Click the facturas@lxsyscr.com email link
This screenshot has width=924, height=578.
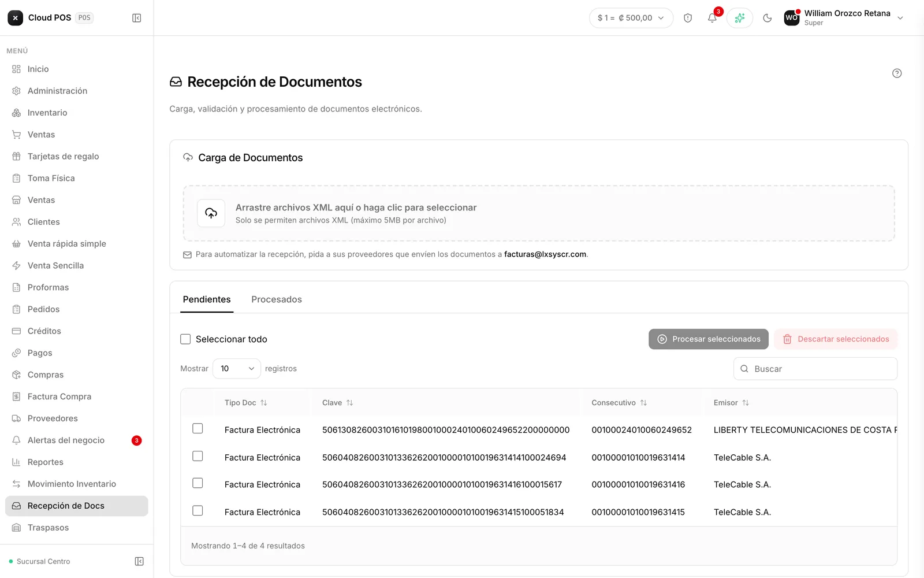[545, 254]
